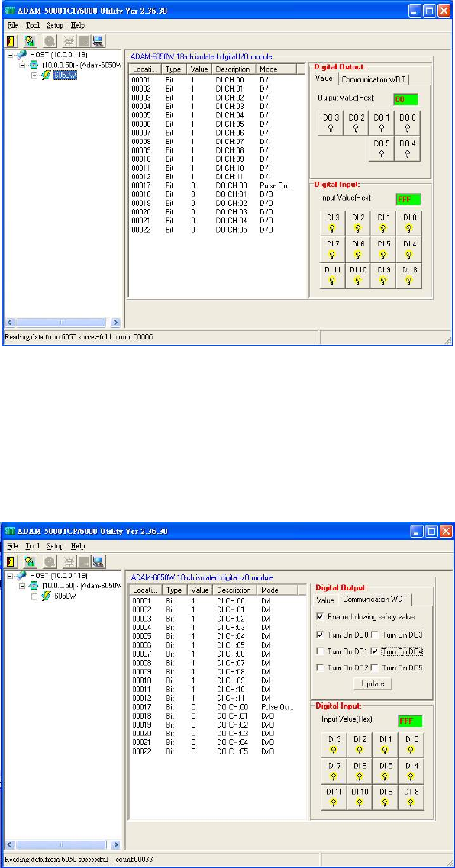This screenshot has width=455, height=868.
Task: Check Turn On DO5 checkbox
Action: coord(374,668)
